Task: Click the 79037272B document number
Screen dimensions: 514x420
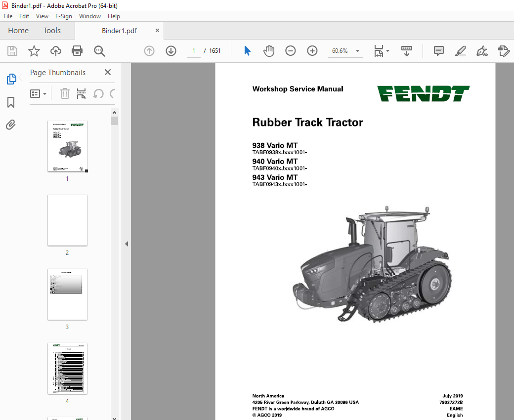Action: [451, 402]
